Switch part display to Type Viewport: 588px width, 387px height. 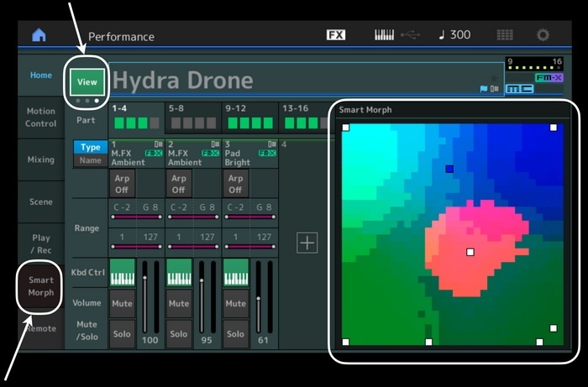[91, 147]
